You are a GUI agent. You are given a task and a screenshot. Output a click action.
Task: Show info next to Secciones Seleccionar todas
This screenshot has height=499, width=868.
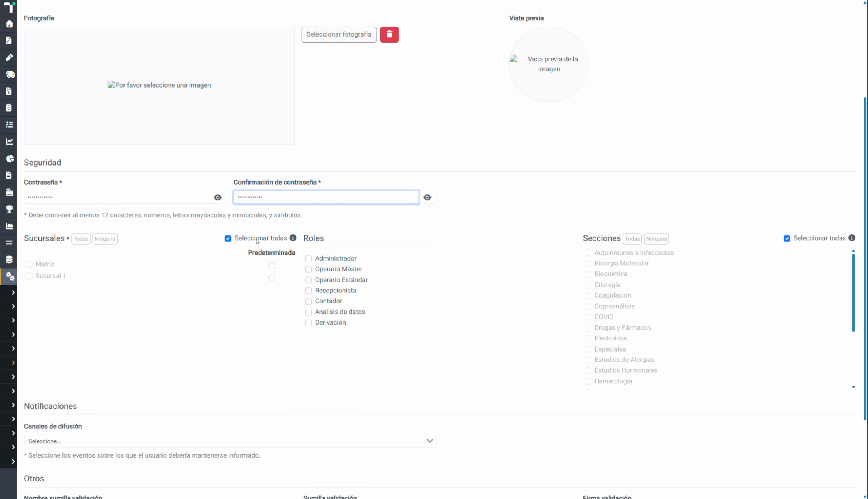tap(852, 238)
